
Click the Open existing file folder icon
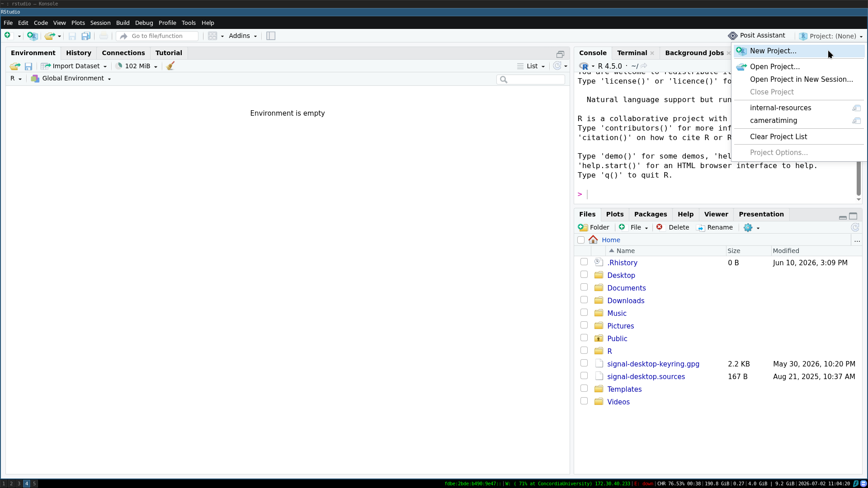pos(49,36)
